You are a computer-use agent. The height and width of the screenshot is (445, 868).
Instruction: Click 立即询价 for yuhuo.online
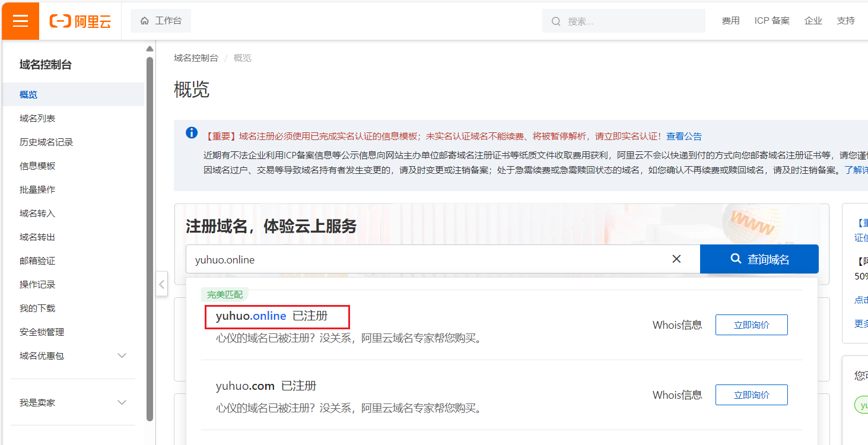tap(752, 325)
